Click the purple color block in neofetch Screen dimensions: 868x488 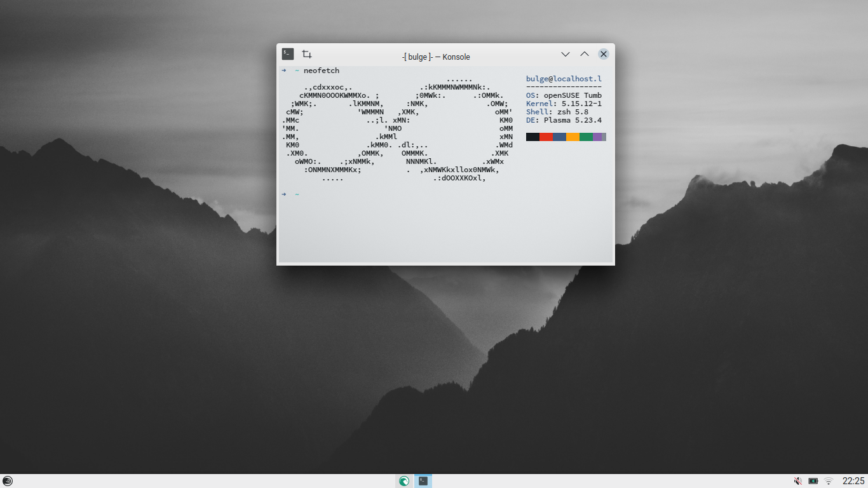click(x=599, y=137)
